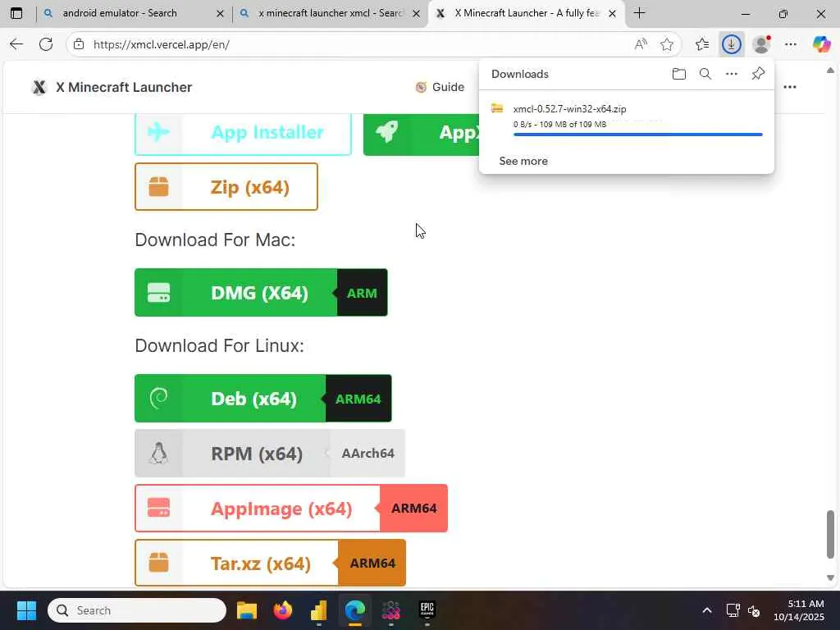The height and width of the screenshot is (630, 840).
Task: Click the page vertical scrollbar thumb
Action: 830,535
